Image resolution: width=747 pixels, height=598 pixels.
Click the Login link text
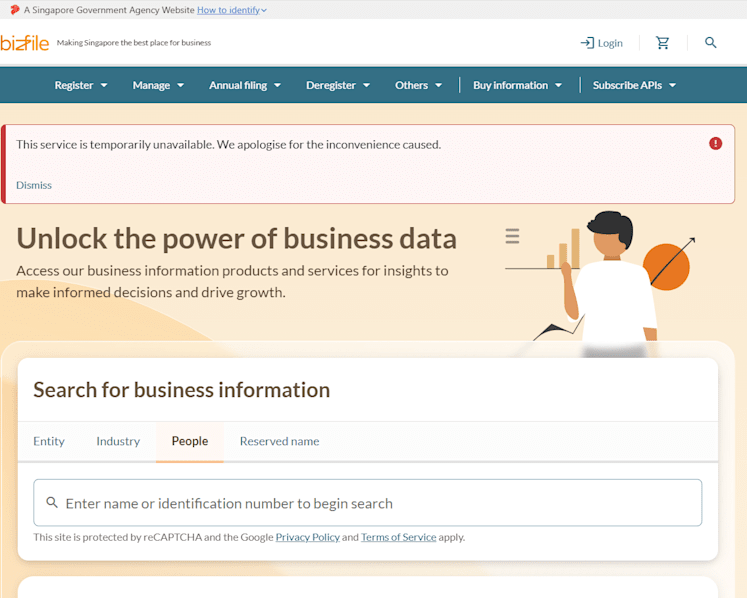tap(610, 43)
